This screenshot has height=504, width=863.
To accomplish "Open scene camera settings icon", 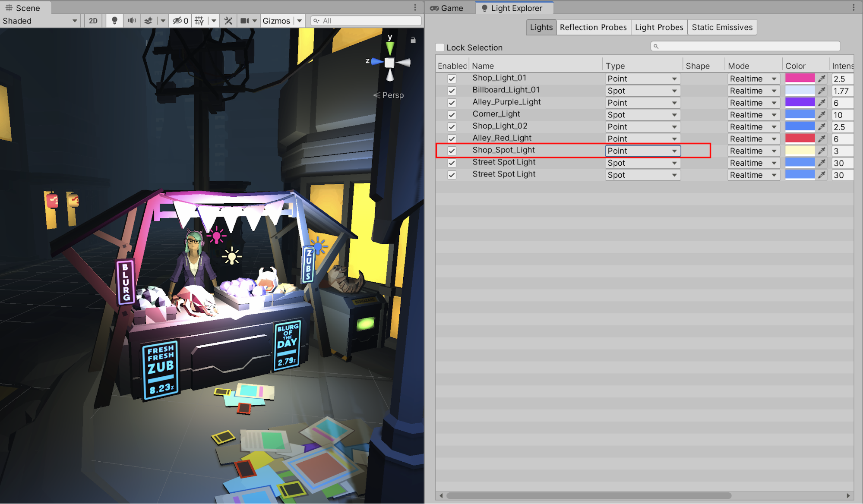I will (245, 21).
